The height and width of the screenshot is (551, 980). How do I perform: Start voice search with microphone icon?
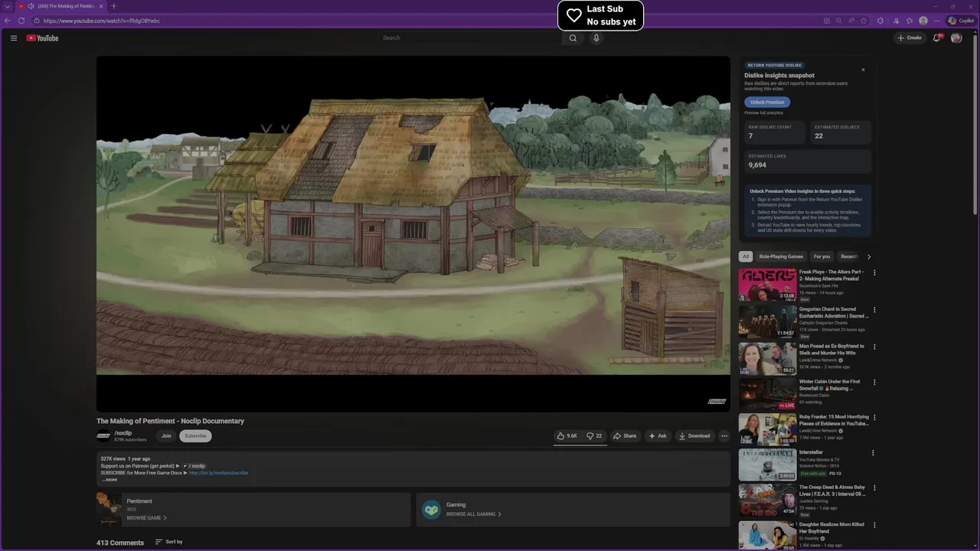(x=596, y=37)
